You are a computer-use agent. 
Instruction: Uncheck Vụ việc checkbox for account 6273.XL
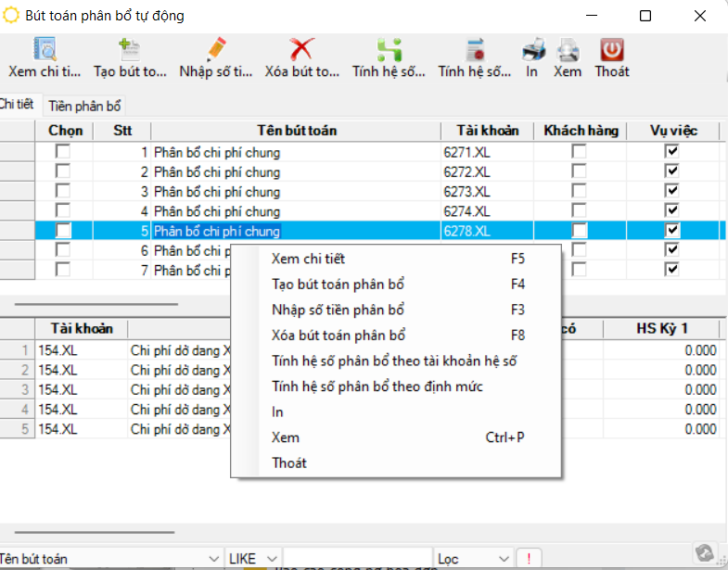click(672, 191)
